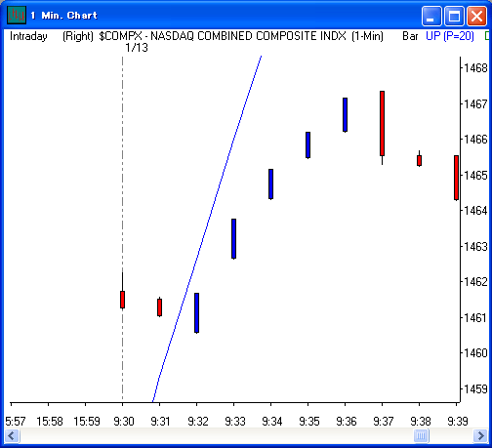The image size is (492, 448).
Task: Select the small red 9:38 candlestick
Action: pos(419,160)
